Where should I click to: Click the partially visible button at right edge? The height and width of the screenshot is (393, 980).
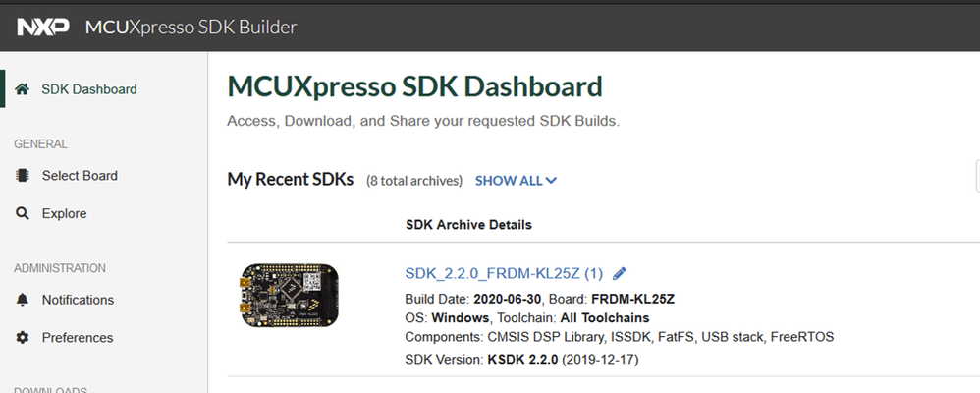point(977,176)
